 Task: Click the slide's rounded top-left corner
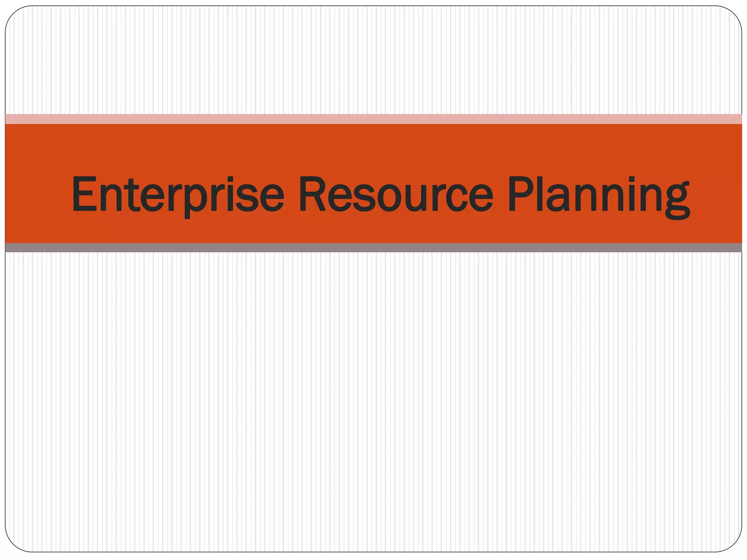(x=13, y=14)
